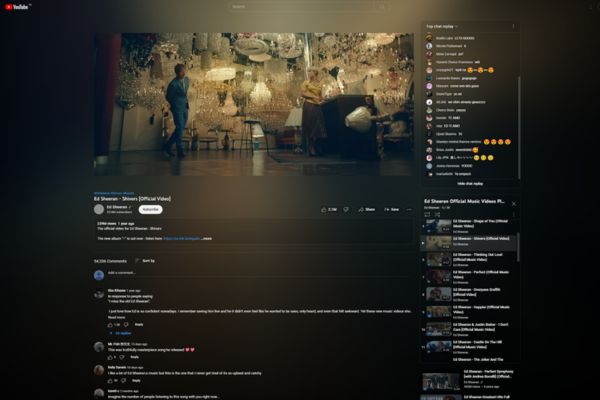Screen dimensions: 600x400
Task: Like the Shivers video with thumbs up
Action: pos(329,209)
